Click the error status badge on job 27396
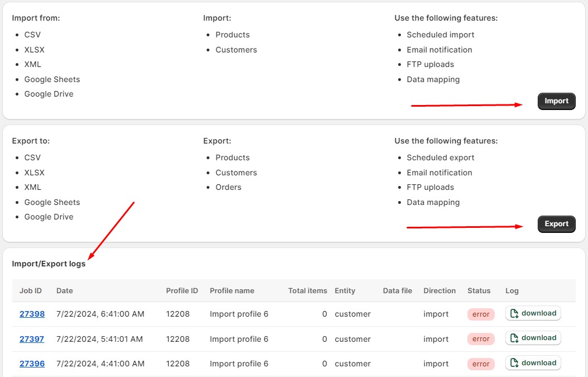Viewport: 588px width, 377px height. coord(480,364)
